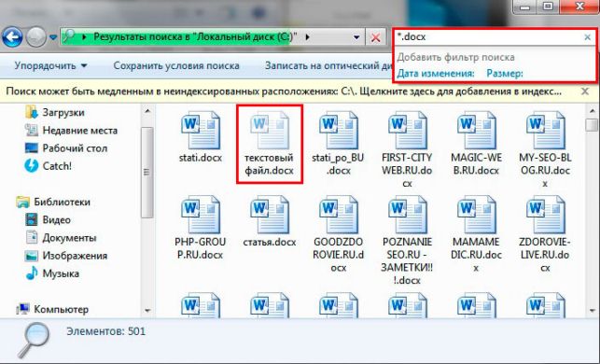Image resolution: width=600 pixels, height=364 pixels.
Task: Clear the search box with its X
Action: [587, 37]
